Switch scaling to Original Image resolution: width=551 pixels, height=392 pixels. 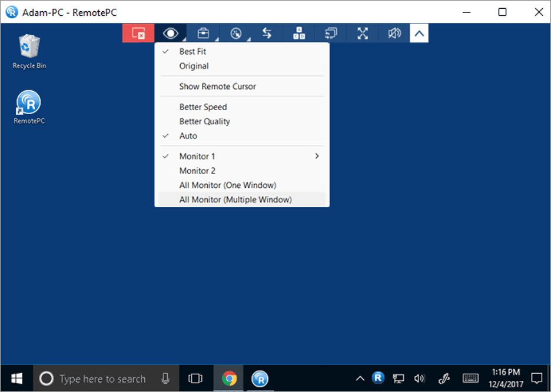194,66
